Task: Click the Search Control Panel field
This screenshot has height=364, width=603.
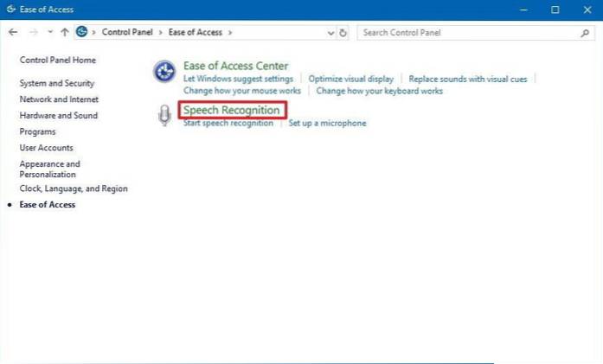Action: (x=476, y=33)
